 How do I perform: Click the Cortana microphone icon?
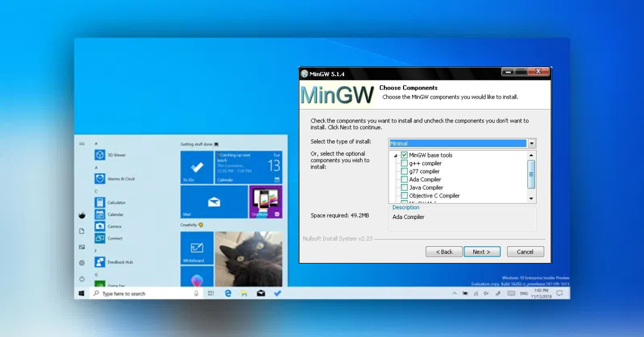[196, 294]
